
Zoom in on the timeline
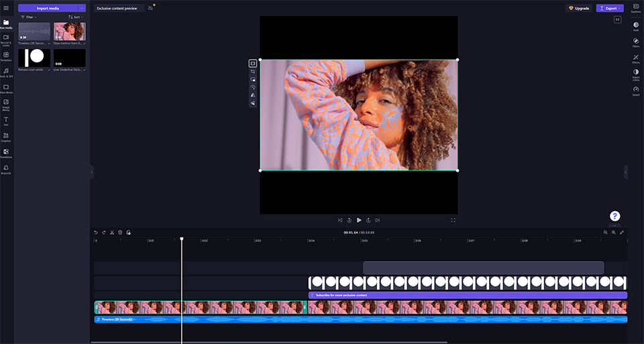tap(614, 232)
